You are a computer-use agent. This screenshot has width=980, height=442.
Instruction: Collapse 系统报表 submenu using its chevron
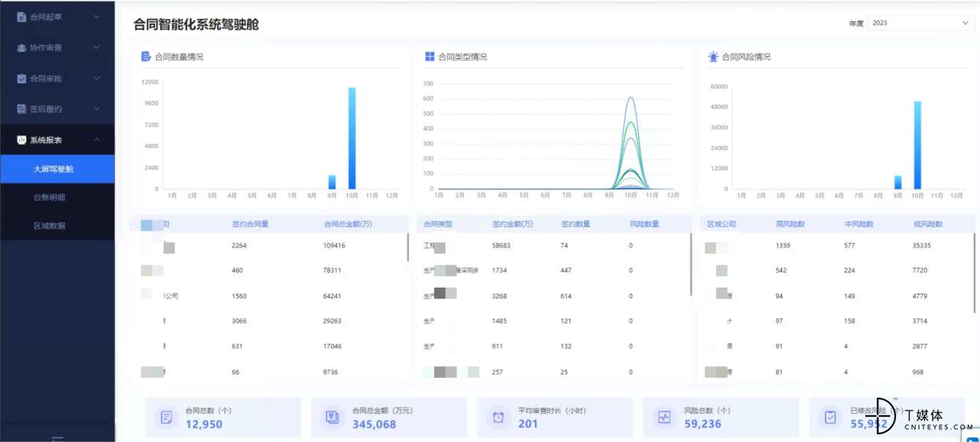(96, 140)
